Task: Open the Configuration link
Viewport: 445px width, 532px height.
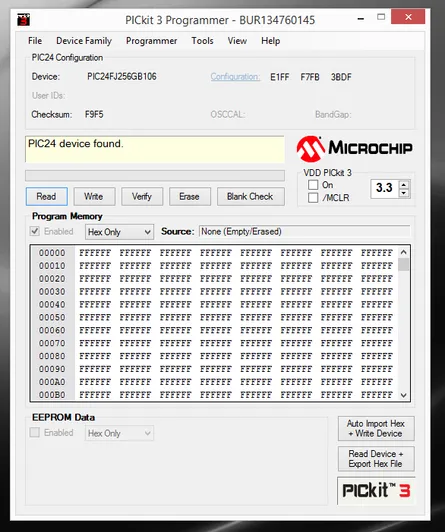Action: [235, 77]
